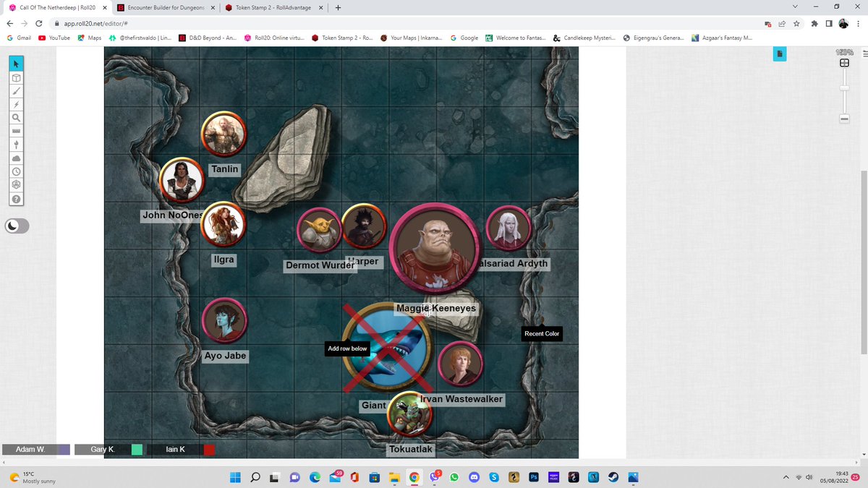Open the d20 Dice Rolling tool

[x=16, y=185]
